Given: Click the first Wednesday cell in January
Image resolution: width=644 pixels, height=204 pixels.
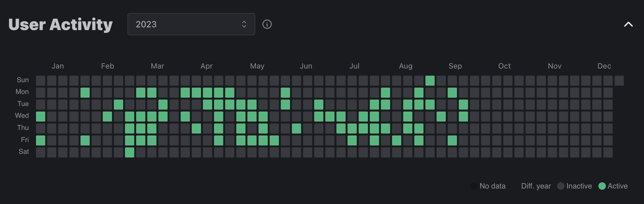Looking at the screenshot, I should (x=41, y=117).
